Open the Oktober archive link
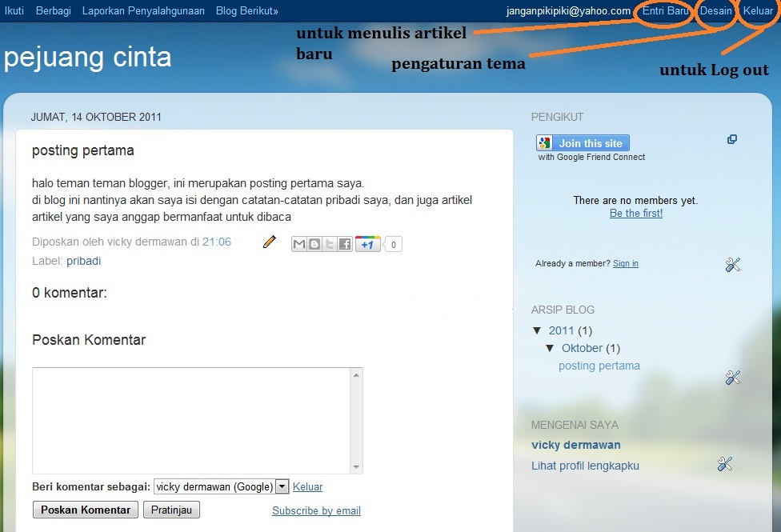 [x=583, y=348]
